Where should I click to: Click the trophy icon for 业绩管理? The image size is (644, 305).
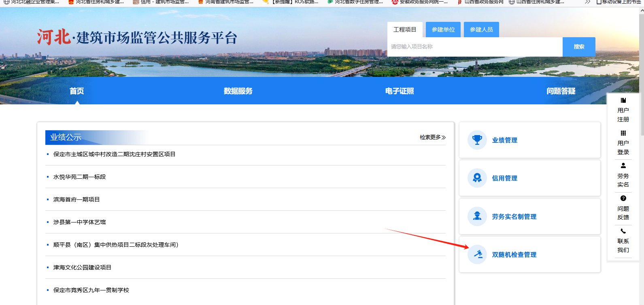(x=477, y=140)
